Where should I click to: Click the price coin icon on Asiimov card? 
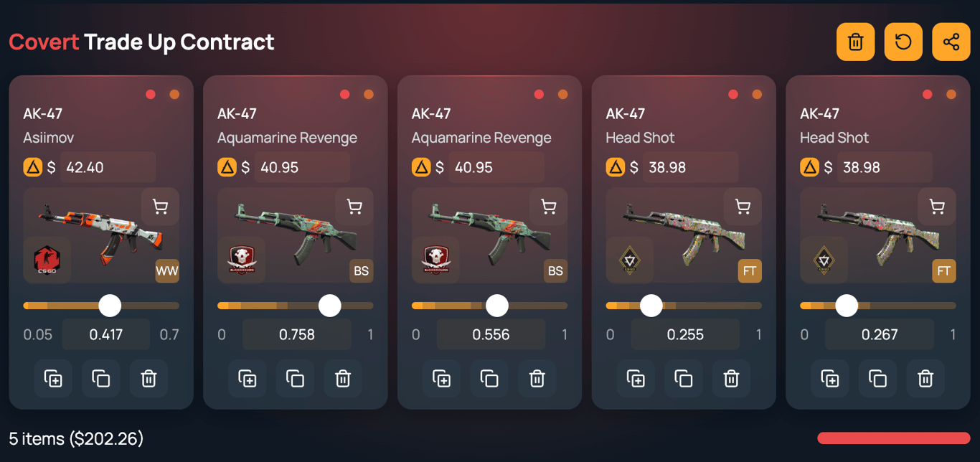click(32, 167)
